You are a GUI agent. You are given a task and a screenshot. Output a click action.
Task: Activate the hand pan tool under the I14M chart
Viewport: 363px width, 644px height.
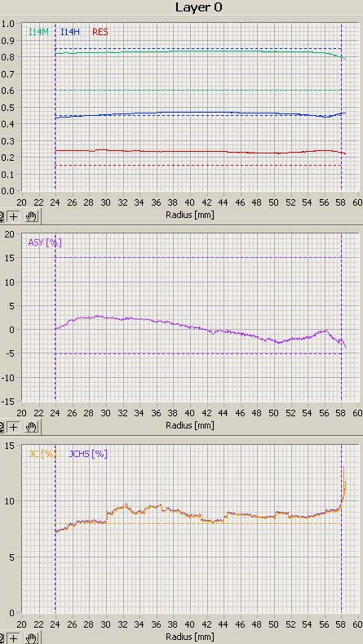(x=32, y=216)
